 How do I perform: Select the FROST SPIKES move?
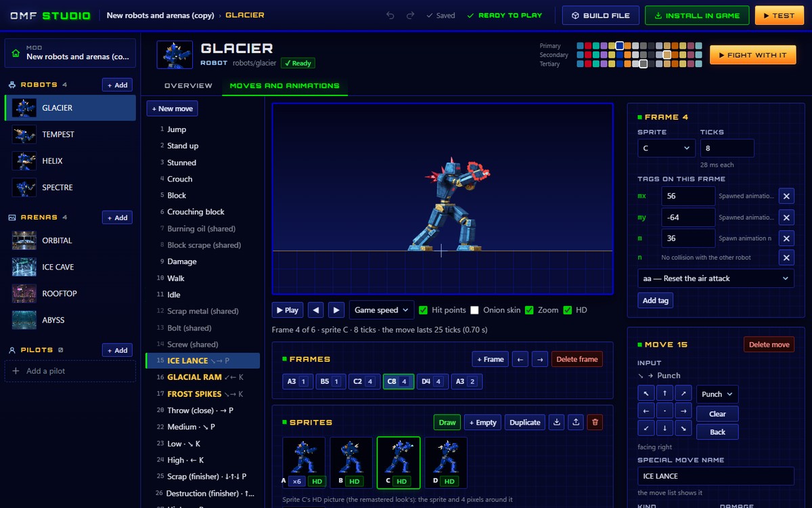point(203,394)
